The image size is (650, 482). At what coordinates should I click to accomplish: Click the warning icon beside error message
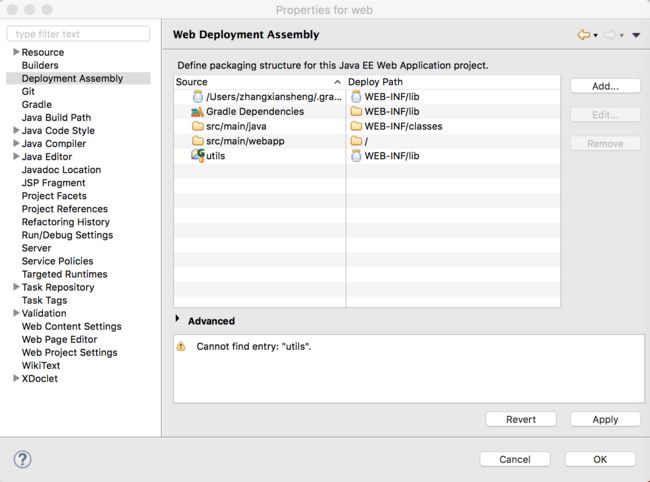181,346
